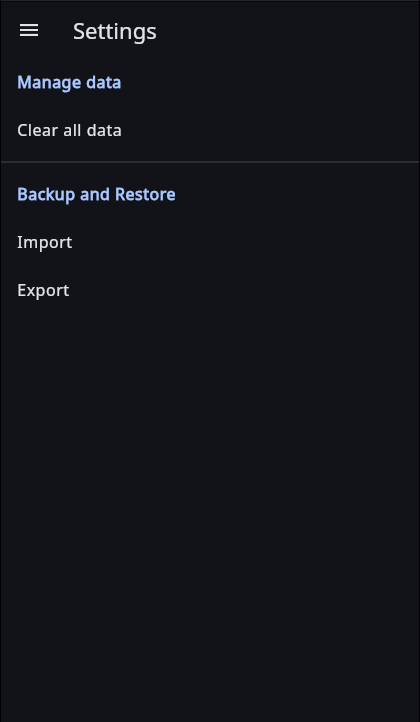Choose Import under Backup and Restore

point(210,242)
